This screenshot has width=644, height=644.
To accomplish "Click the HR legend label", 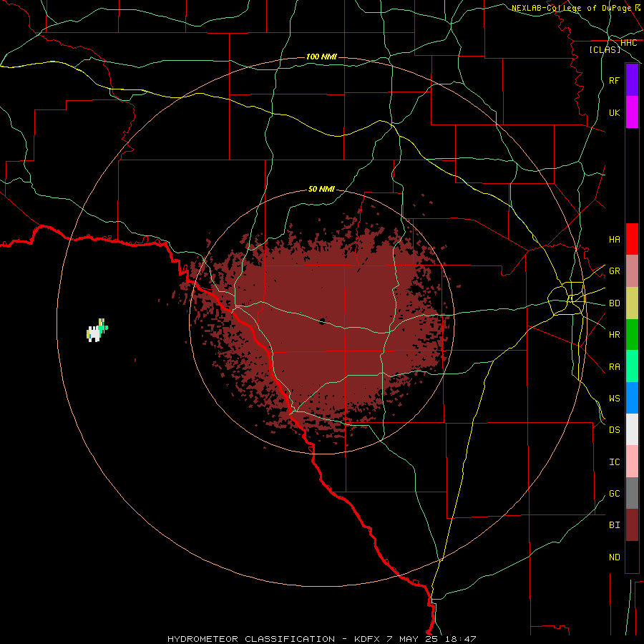I will pos(614,335).
